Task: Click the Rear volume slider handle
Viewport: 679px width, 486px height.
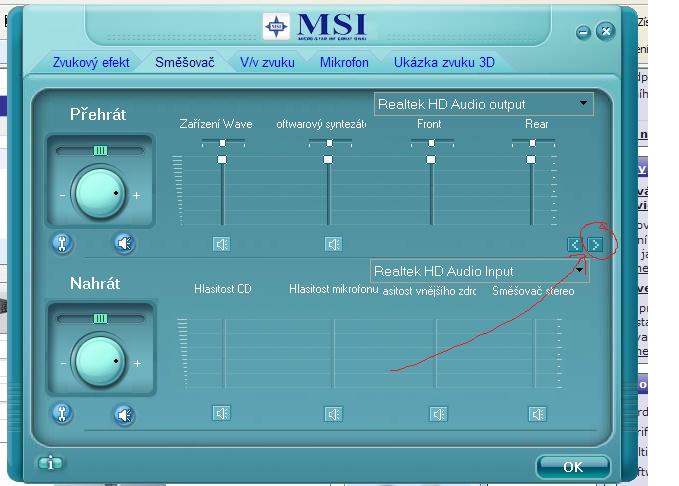Action: point(531,160)
